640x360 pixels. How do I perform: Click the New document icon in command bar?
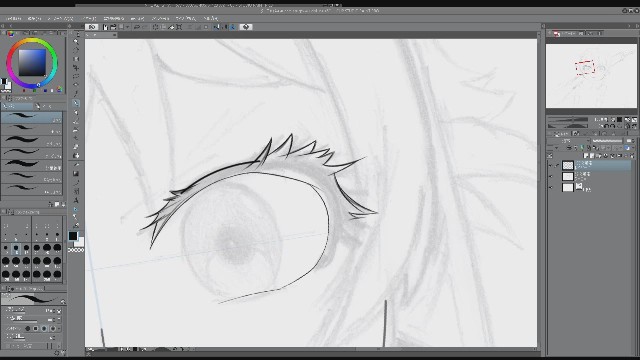pyautogui.click(x=105, y=27)
